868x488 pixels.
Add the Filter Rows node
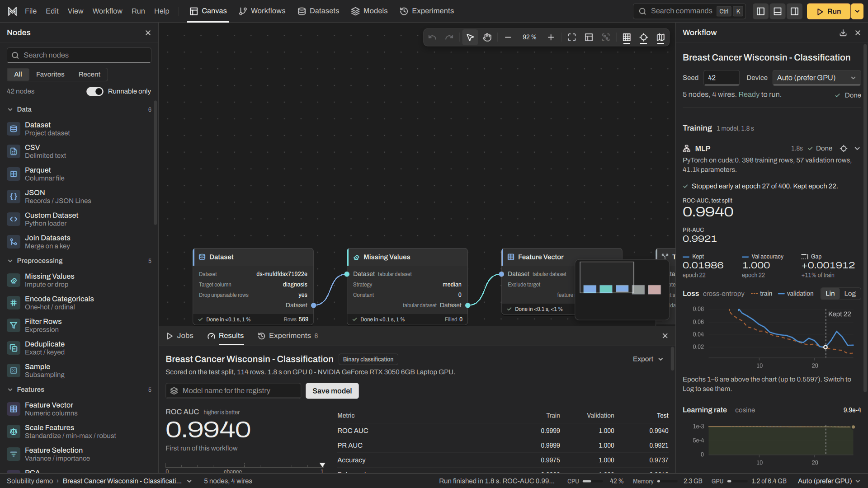pos(79,325)
